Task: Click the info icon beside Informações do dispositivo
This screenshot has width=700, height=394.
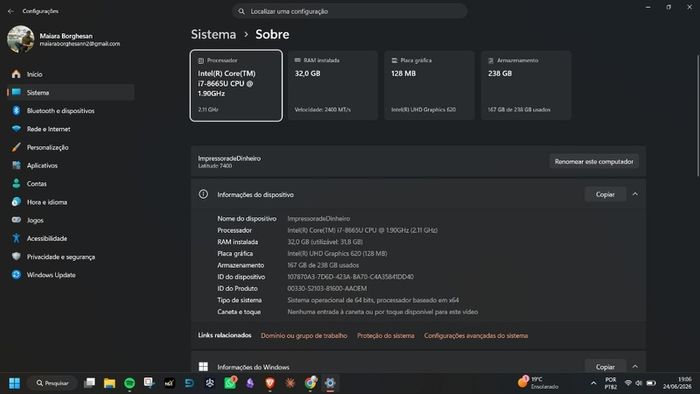Action: (x=203, y=194)
